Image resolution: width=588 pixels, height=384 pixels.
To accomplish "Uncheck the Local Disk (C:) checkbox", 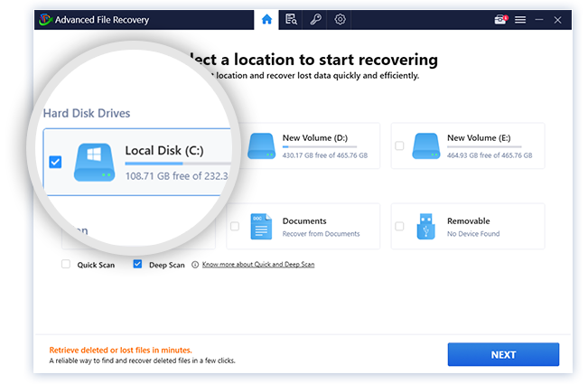I will tap(55, 162).
